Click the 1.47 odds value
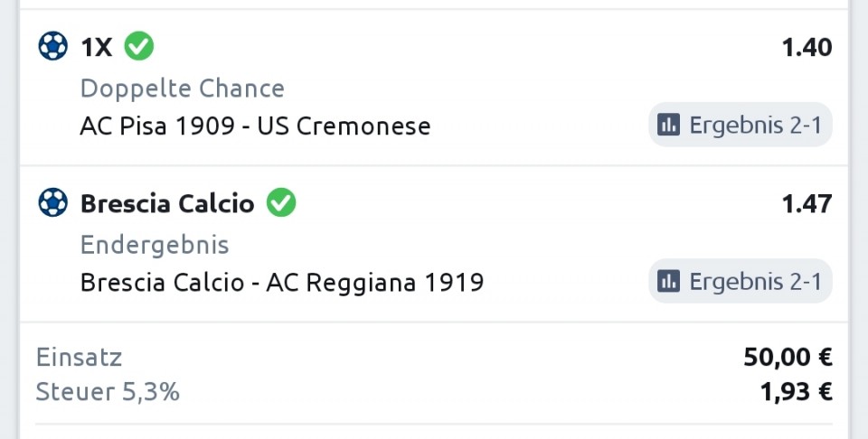This screenshot has width=868, height=439. point(807,204)
